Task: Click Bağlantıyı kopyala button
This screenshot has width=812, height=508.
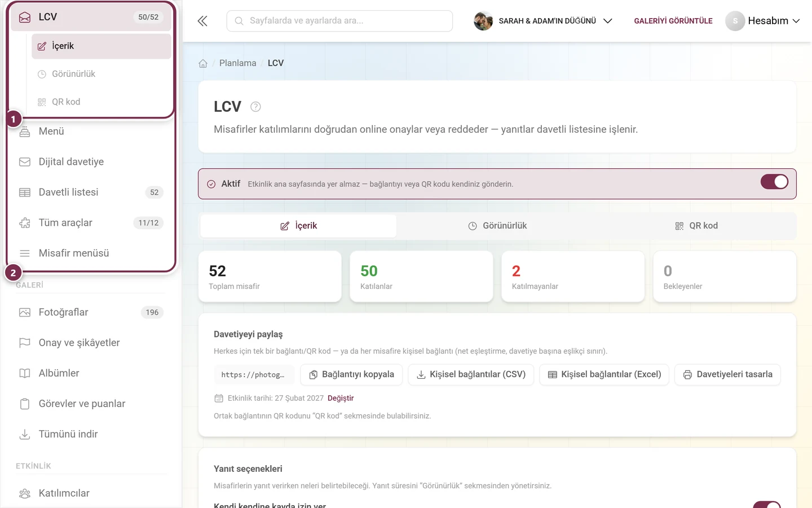Action: coord(351,375)
